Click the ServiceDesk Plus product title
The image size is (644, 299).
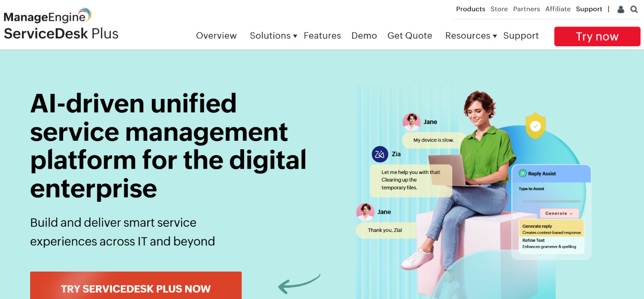61,34
